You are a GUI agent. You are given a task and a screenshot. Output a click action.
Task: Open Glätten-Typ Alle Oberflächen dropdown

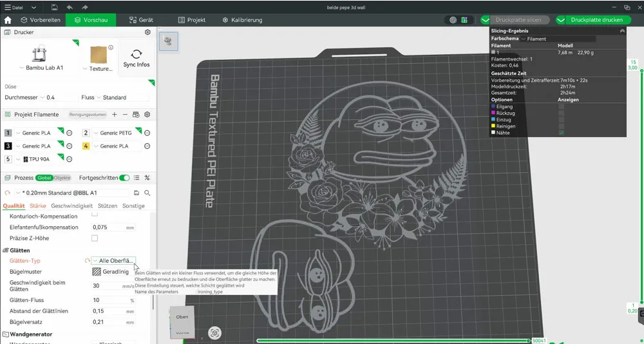click(x=113, y=260)
